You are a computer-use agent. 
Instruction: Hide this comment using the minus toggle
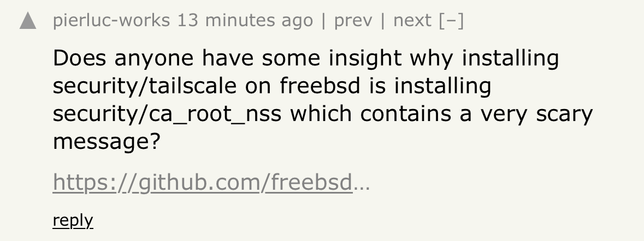click(451, 21)
